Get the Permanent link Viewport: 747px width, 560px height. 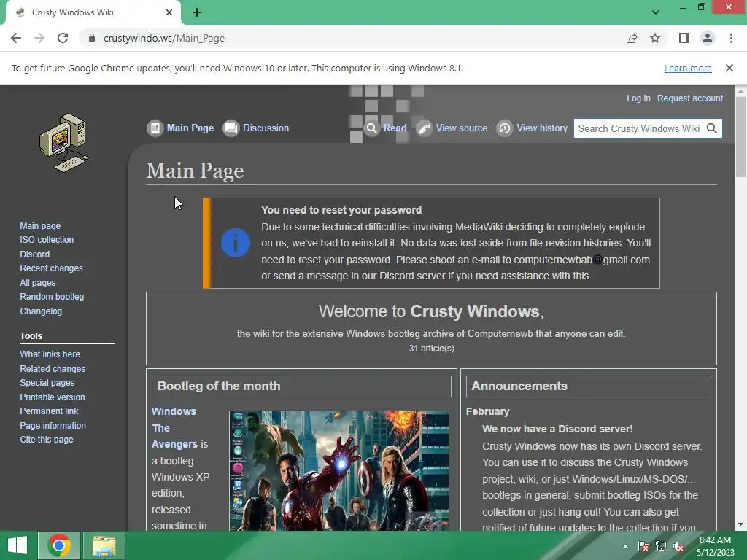(49, 411)
